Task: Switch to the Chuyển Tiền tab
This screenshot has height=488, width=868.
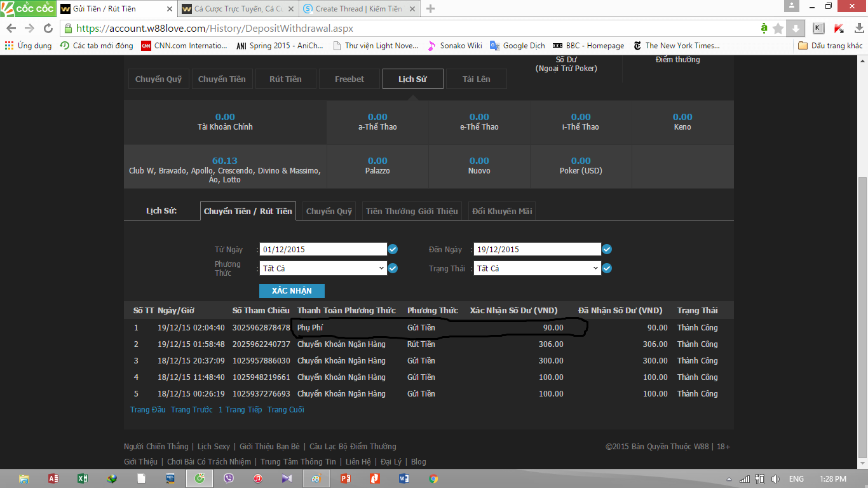Action: coord(222,79)
